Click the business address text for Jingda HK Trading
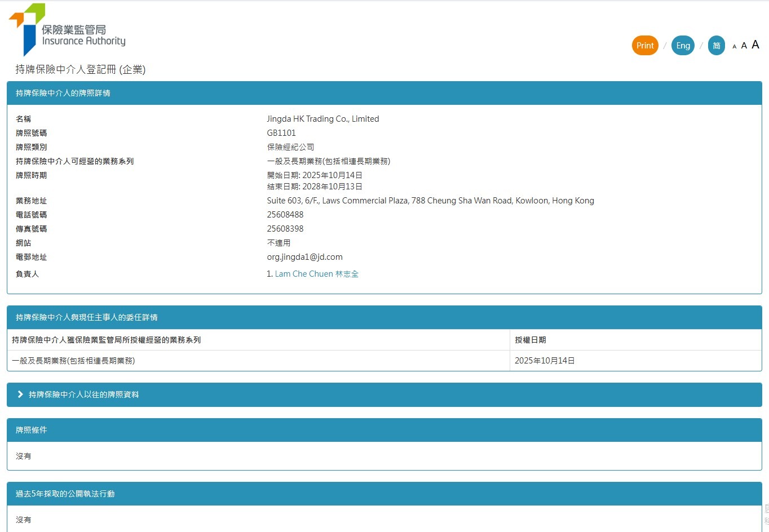The width and height of the screenshot is (769, 532). point(430,200)
